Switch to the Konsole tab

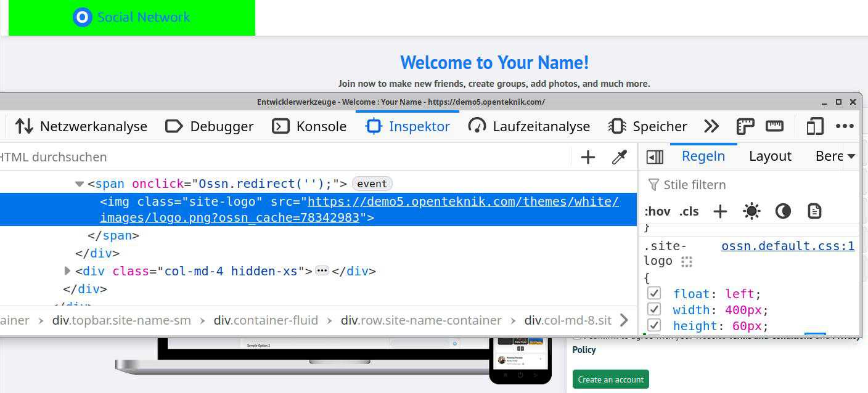(x=309, y=126)
